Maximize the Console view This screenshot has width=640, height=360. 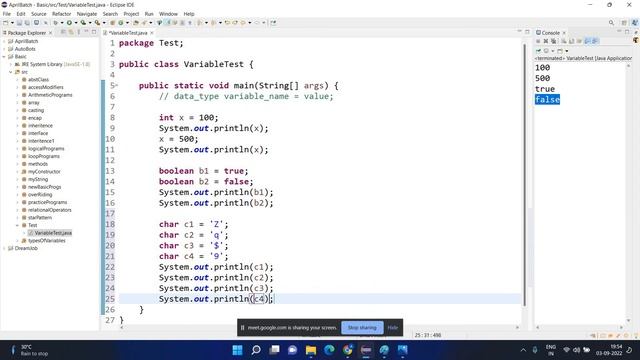[x=627, y=32]
